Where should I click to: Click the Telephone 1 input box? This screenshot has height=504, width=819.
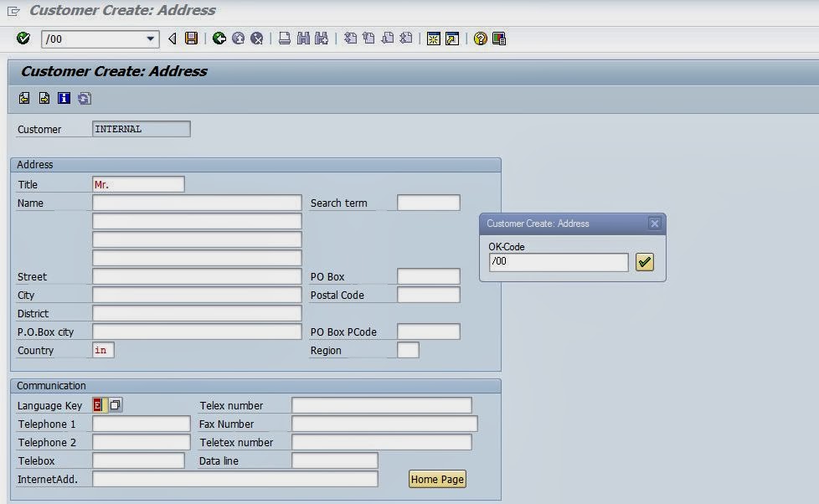(x=141, y=424)
